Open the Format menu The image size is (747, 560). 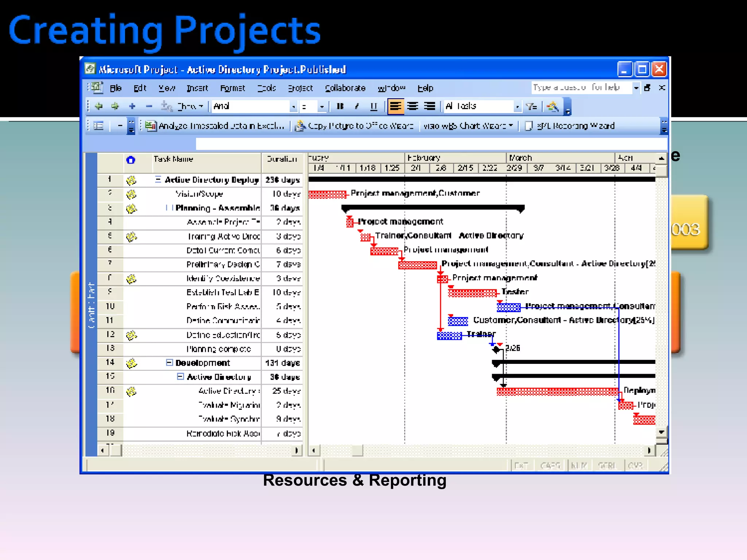pyautogui.click(x=233, y=88)
